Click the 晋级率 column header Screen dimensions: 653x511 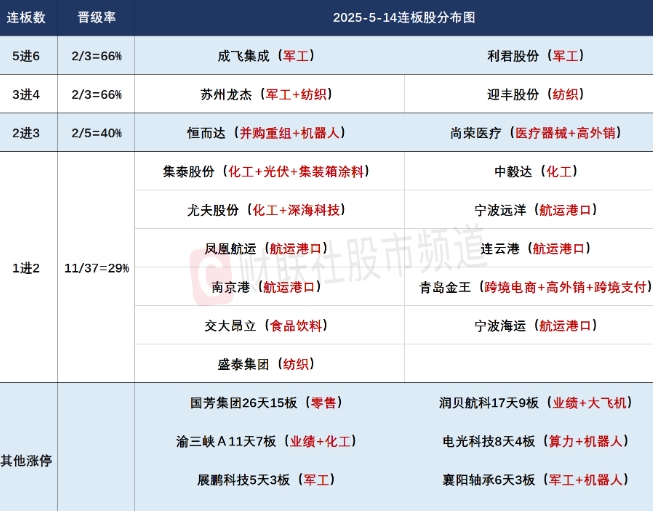(96, 17)
